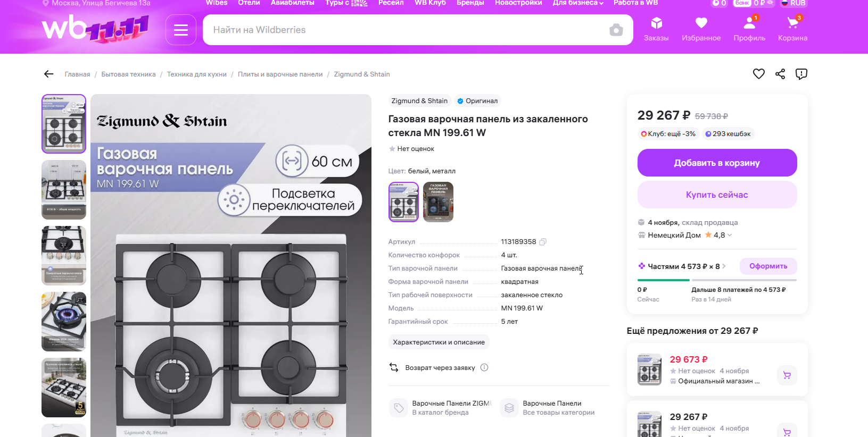Copy the article number 113189358
Image resolution: width=868 pixels, height=437 pixels.
543,242
